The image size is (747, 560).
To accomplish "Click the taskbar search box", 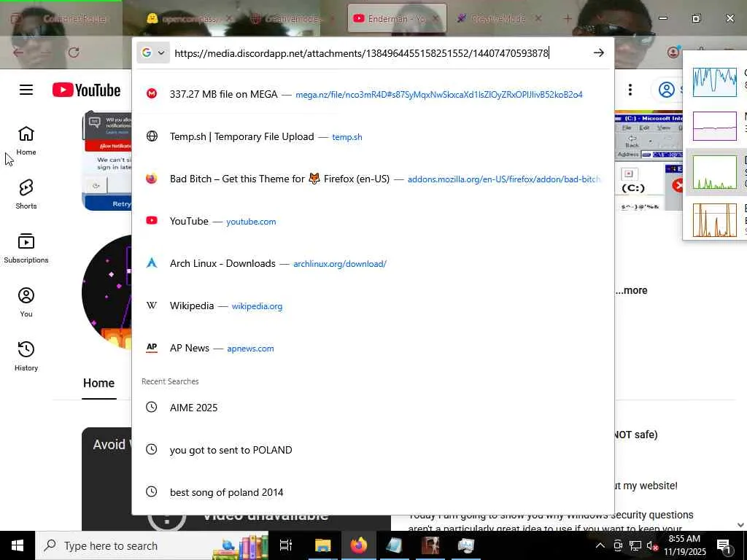I will click(152, 545).
